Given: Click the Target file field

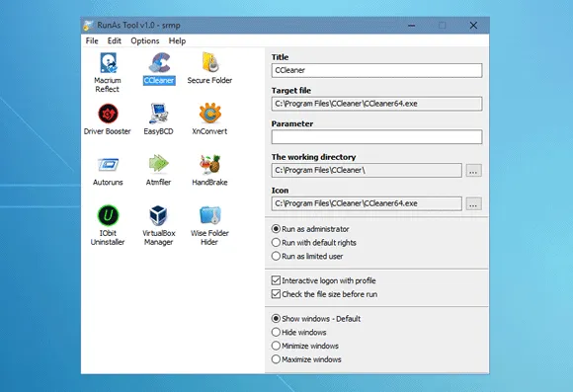Looking at the screenshot, I should point(376,104).
